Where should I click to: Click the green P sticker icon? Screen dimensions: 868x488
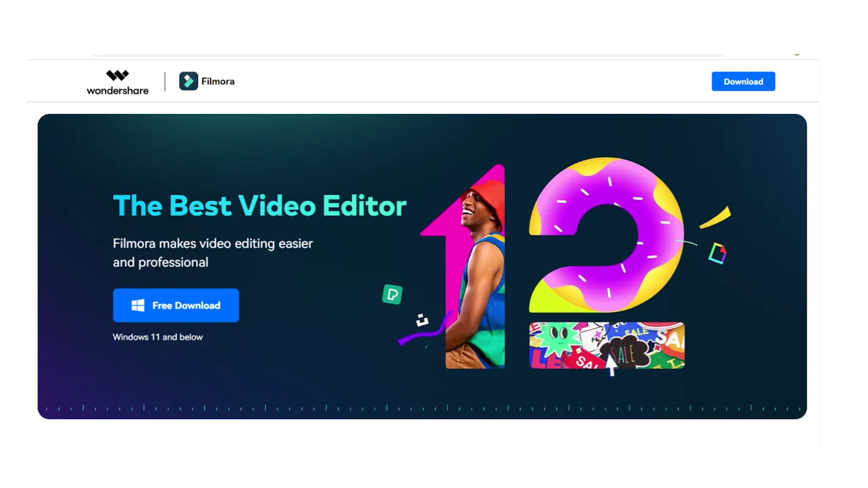tap(392, 294)
